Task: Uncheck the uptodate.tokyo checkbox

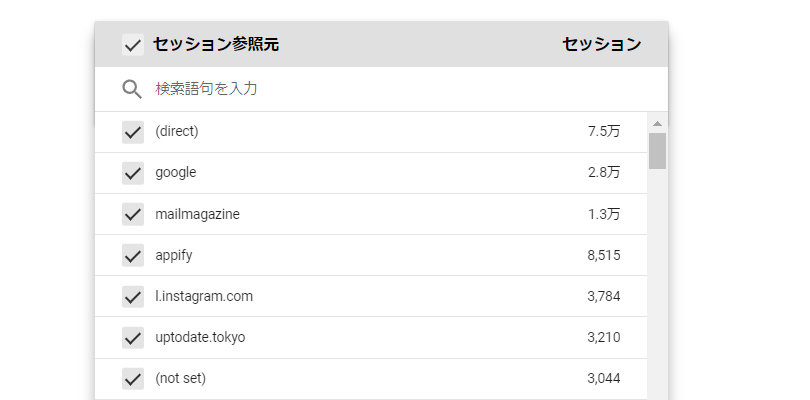Action: pyautogui.click(x=132, y=338)
